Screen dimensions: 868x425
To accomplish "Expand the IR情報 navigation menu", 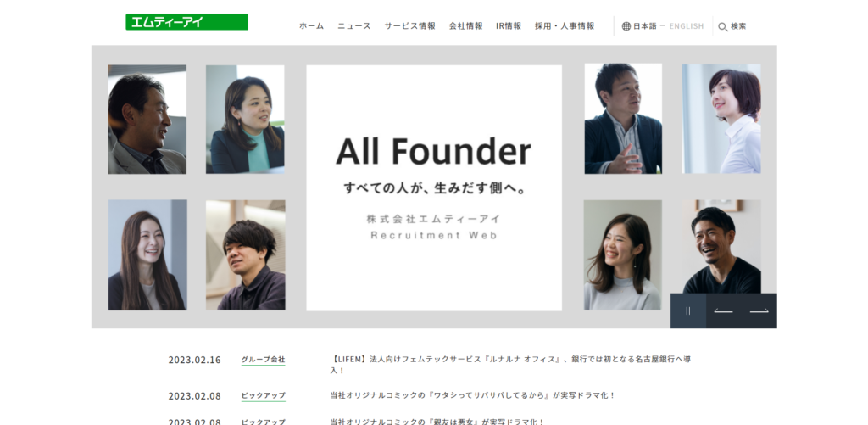I will [509, 26].
